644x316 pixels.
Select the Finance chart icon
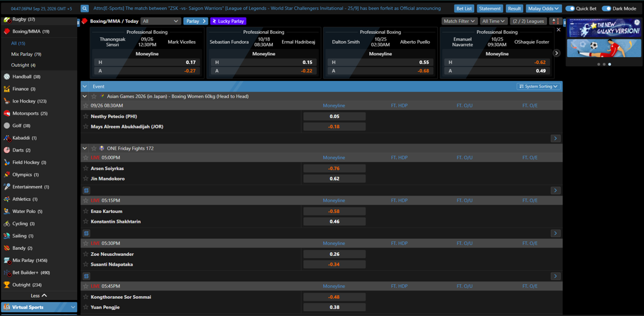pyautogui.click(x=7, y=89)
